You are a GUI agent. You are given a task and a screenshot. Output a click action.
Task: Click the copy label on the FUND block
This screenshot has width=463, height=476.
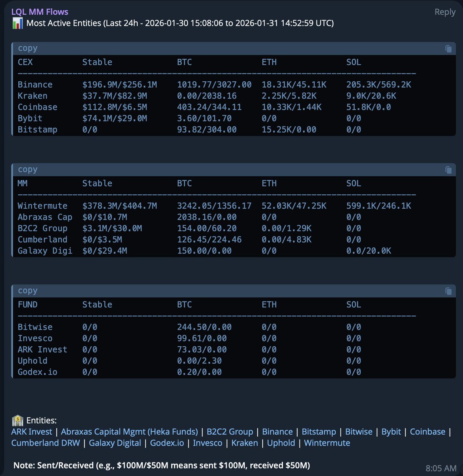coord(27,290)
